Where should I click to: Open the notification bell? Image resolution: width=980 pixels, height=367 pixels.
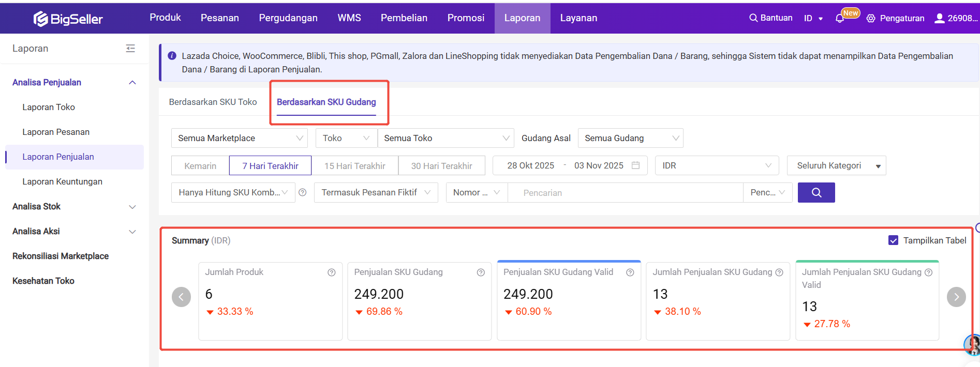point(839,19)
